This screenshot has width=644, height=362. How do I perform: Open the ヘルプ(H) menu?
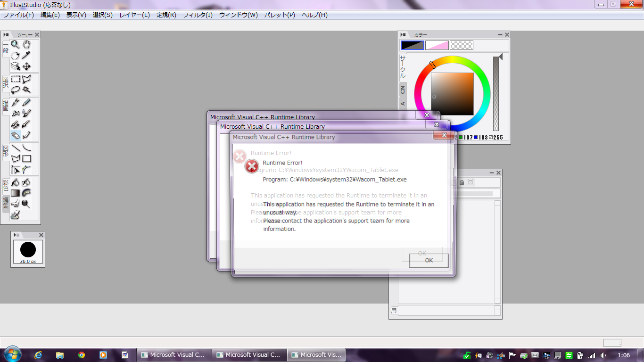point(314,15)
